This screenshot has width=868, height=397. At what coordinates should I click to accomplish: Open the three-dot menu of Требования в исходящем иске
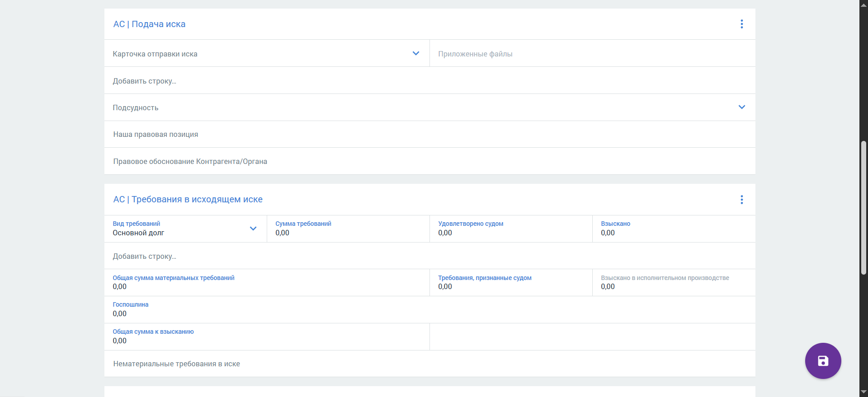click(741, 200)
